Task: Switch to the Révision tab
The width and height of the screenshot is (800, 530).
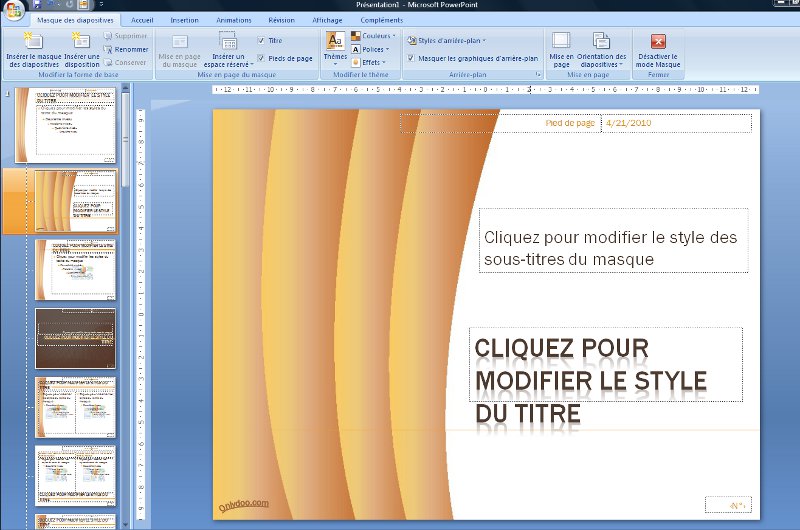Action: tap(281, 20)
